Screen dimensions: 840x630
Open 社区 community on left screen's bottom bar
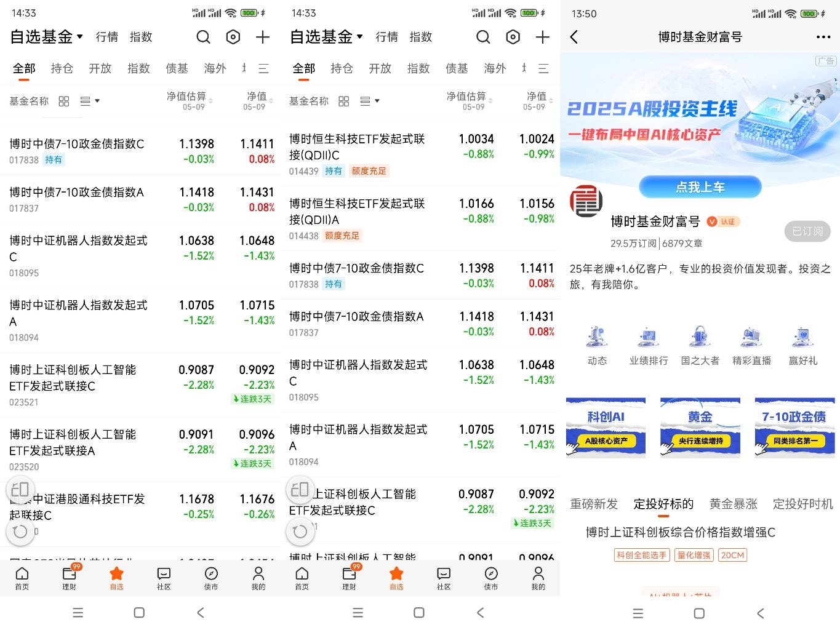[x=164, y=578]
